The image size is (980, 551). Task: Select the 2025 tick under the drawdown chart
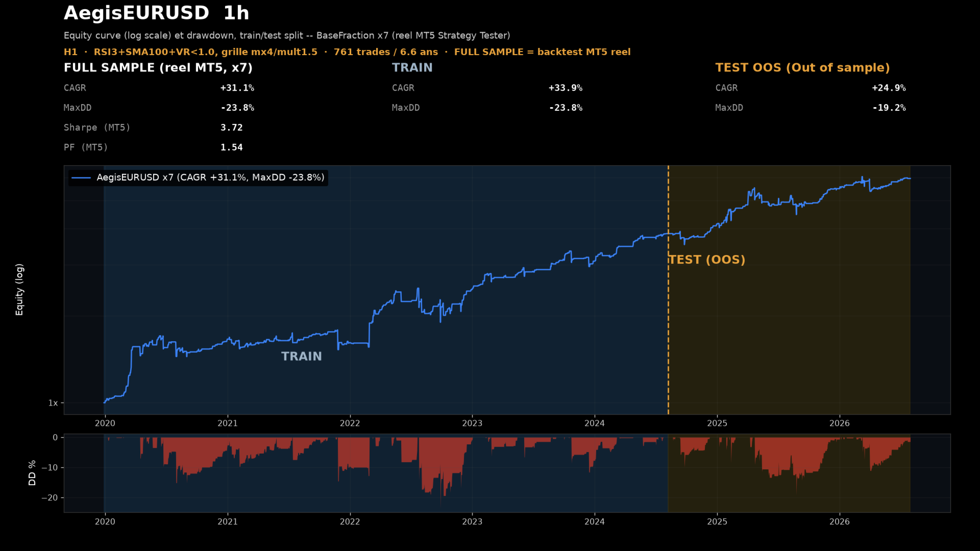[x=717, y=521]
